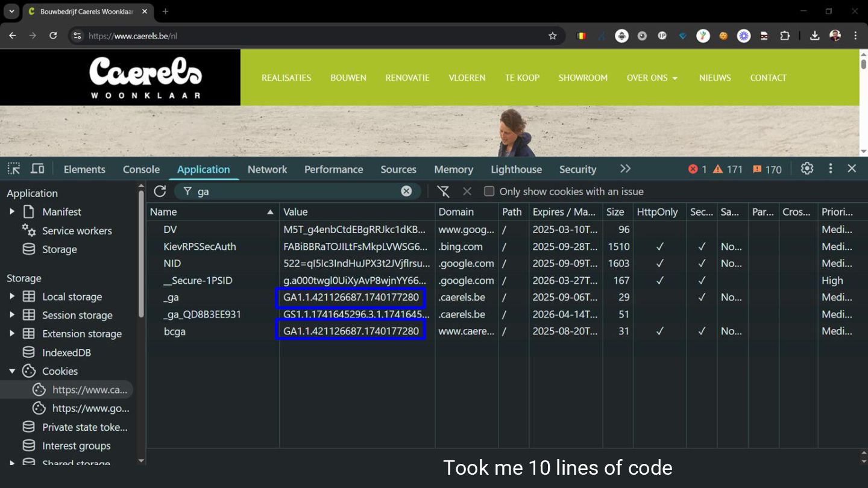
Task: Open the Lighthouse tab
Action: pyautogui.click(x=516, y=169)
